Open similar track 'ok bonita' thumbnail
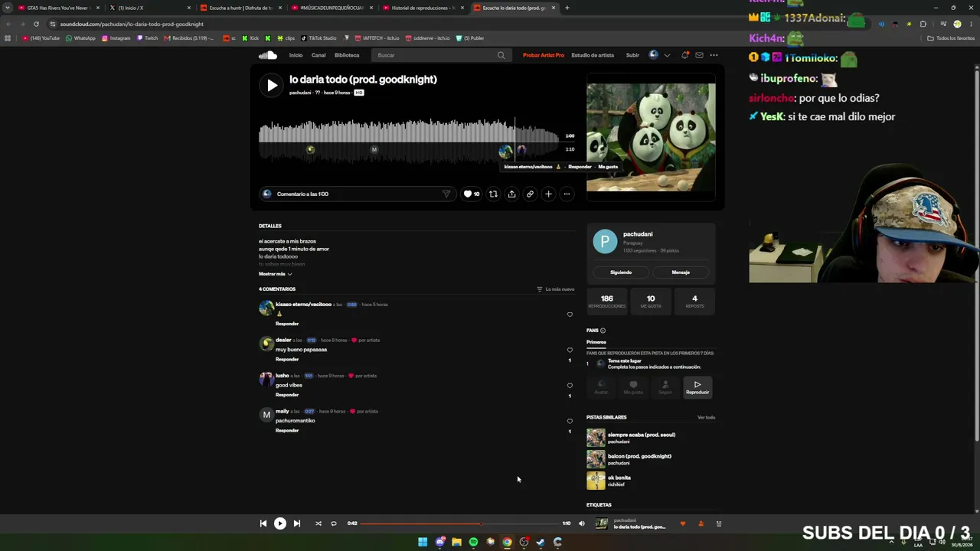 pos(596,481)
